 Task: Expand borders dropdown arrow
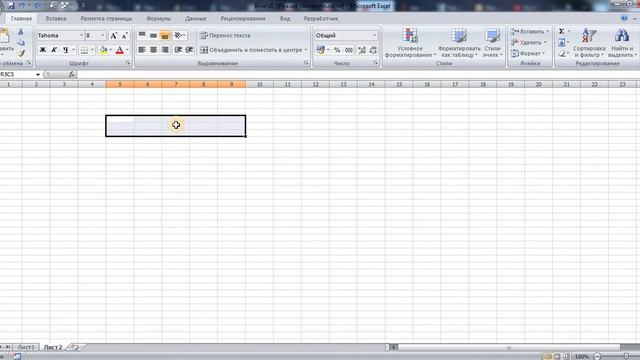pos(92,50)
